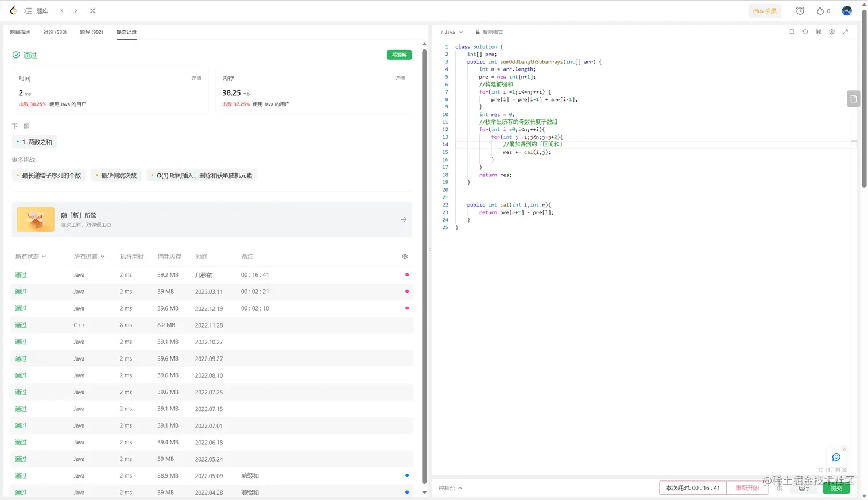
Task: Click the blue note dot on 2022.05.09 row
Action: tap(407, 475)
